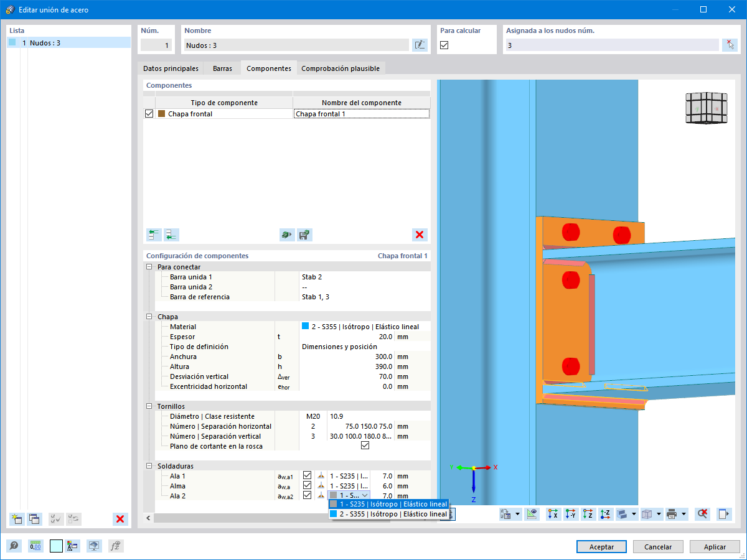Collapse the Soldaduras section
The image size is (747, 560).
click(x=149, y=466)
